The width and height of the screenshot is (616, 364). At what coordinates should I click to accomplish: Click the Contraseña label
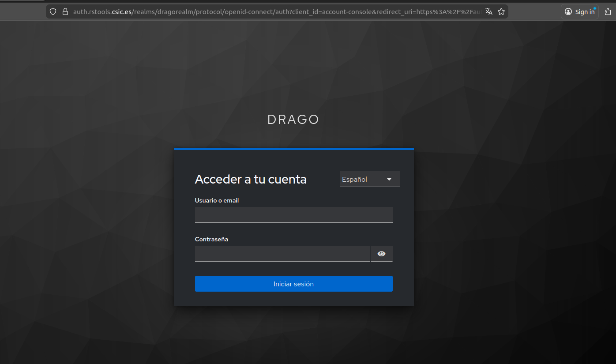coord(211,239)
